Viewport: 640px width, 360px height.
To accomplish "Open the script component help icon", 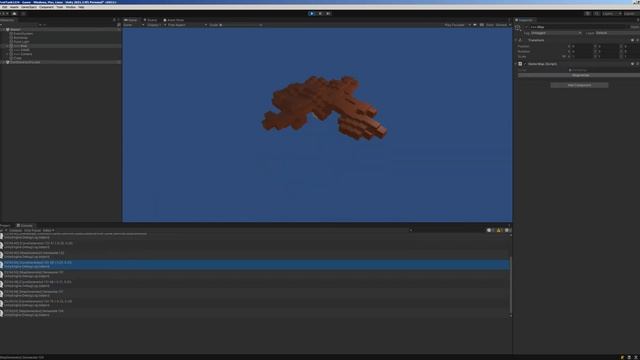I will pos(632,64).
